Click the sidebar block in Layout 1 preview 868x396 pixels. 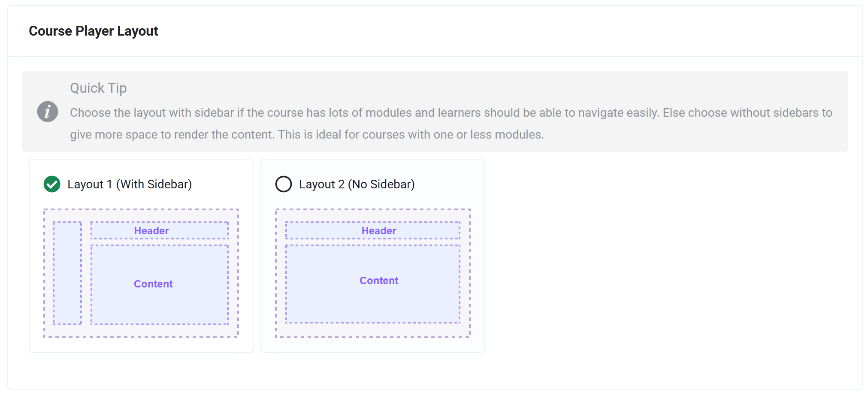(67, 273)
